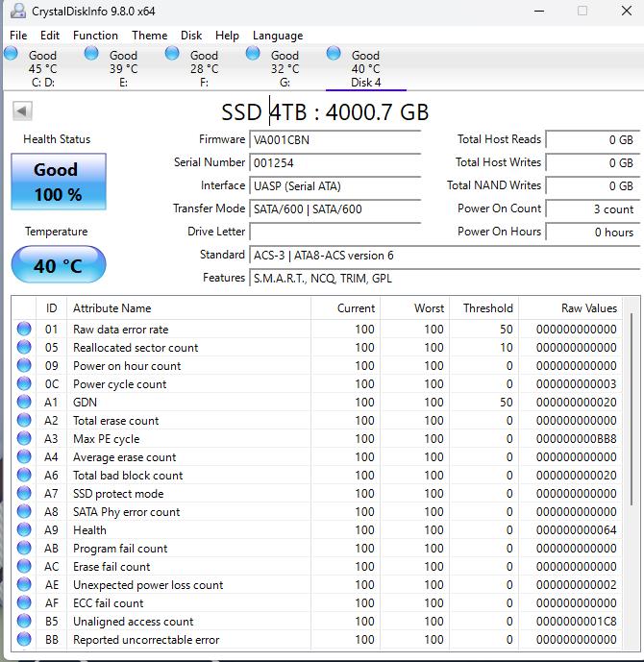Click the SSD 4TB : 4000.7 GB title
The image size is (644, 662).
coord(325,112)
